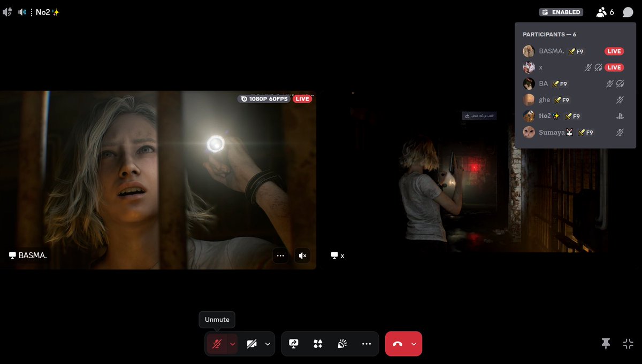Expand disconnect options dropdown
The height and width of the screenshot is (364, 642).
[414, 344]
